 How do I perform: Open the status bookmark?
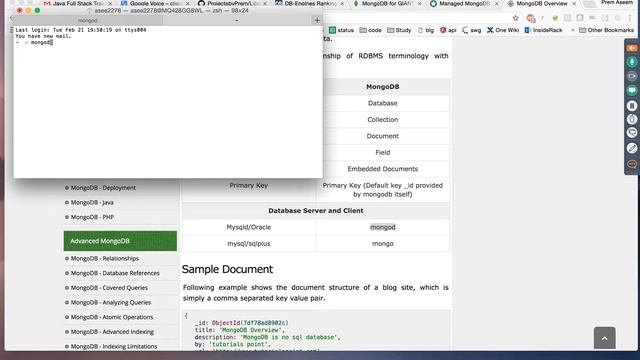(341, 30)
